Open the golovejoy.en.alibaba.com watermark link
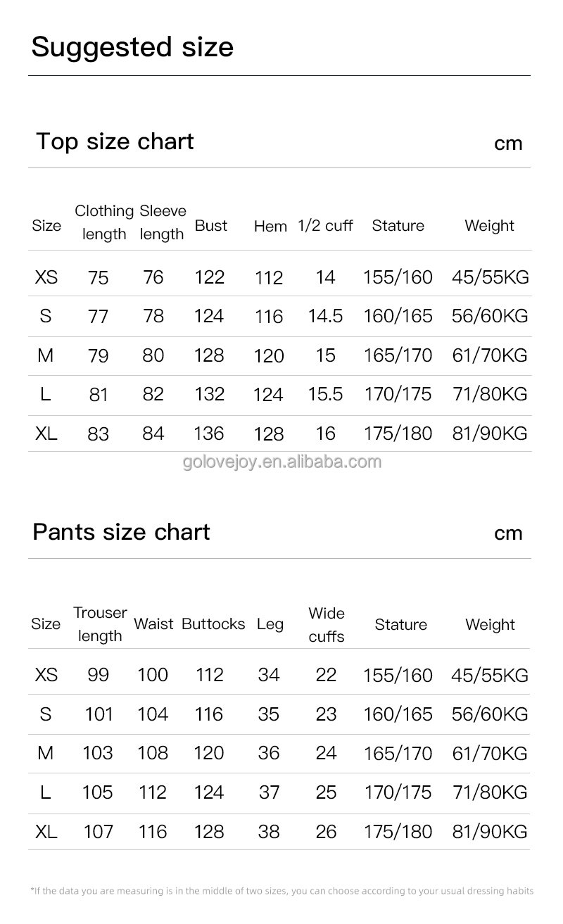The height and width of the screenshot is (924, 563). click(x=281, y=462)
